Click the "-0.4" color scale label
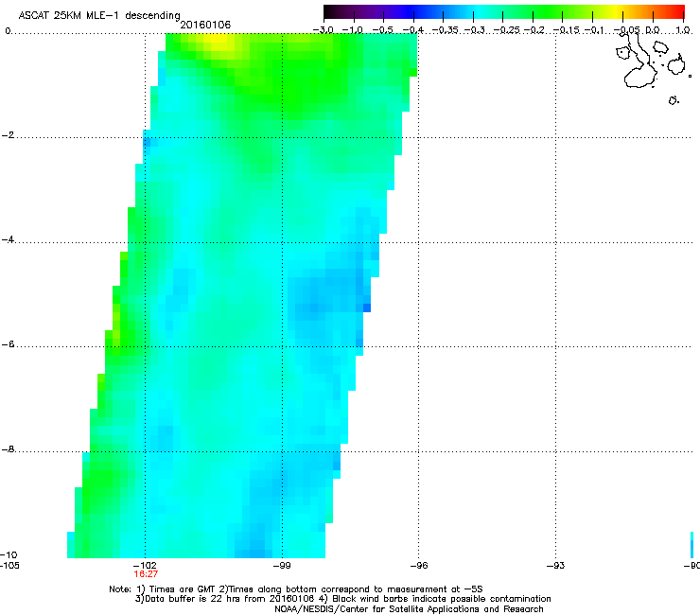Viewport: 700px width, 615px height. click(413, 30)
